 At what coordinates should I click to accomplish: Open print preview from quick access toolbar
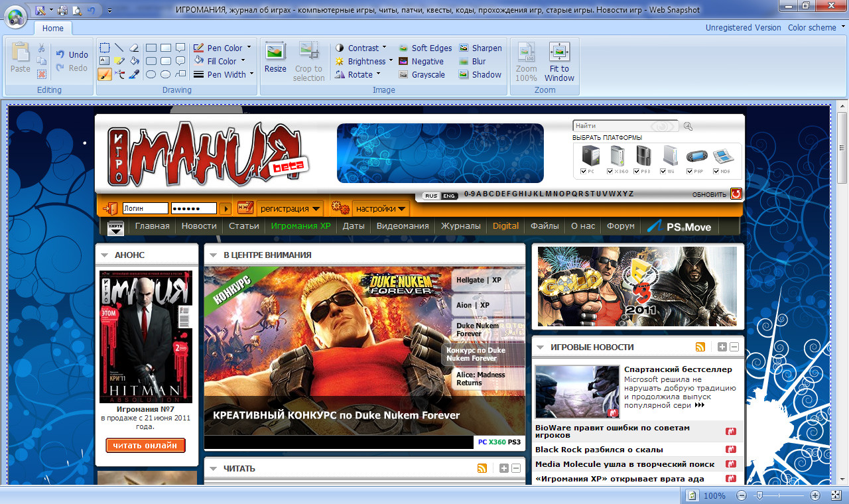(x=76, y=10)
